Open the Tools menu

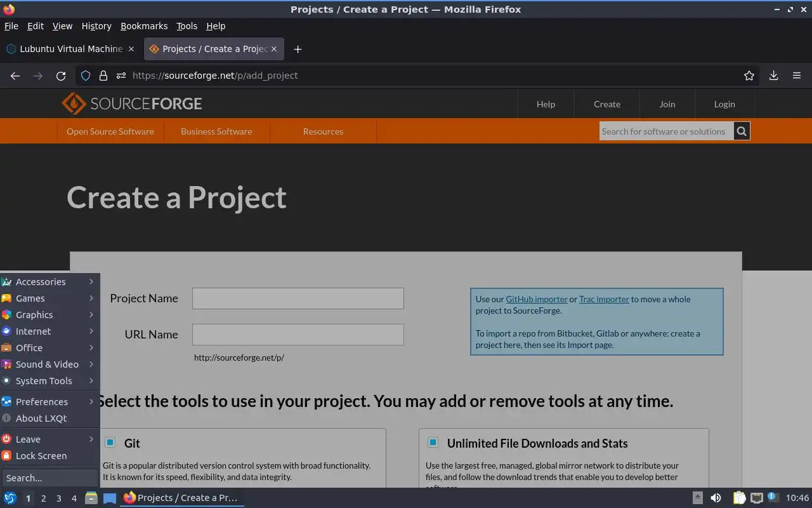pyautogui.click(x=187, y=26)
